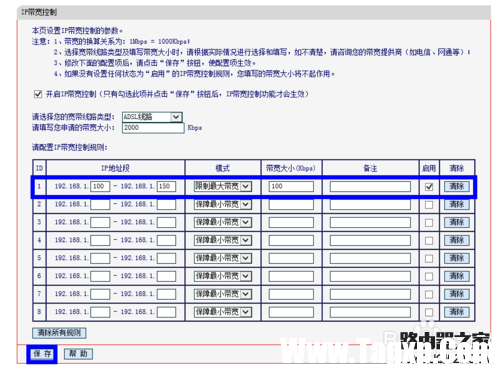
Task: Open mode dropdown in rule 7
Action: [x=222, y=294]
